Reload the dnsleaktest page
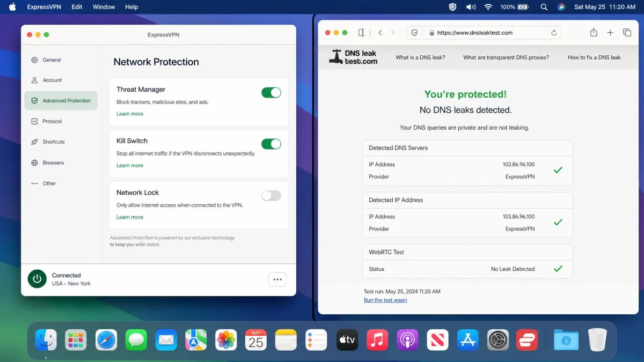644x362 pixels. coord(554,33)
